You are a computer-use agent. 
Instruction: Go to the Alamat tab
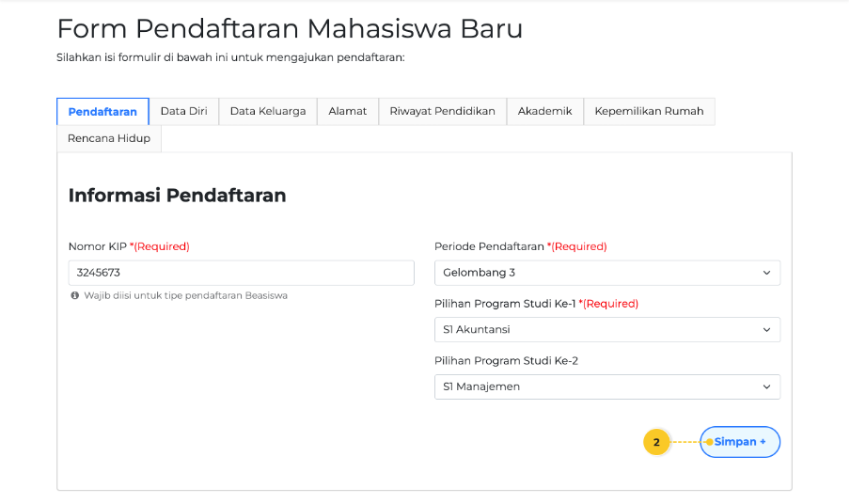coord(348,111)
